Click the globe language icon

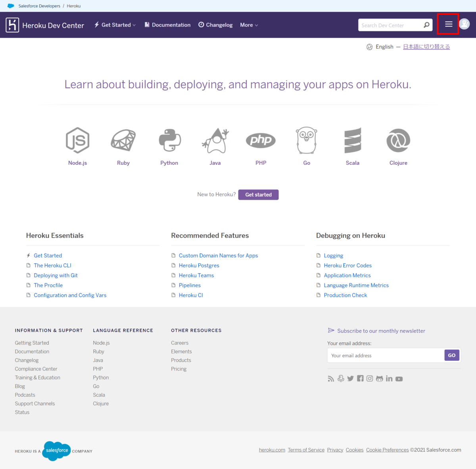[369, 47]
